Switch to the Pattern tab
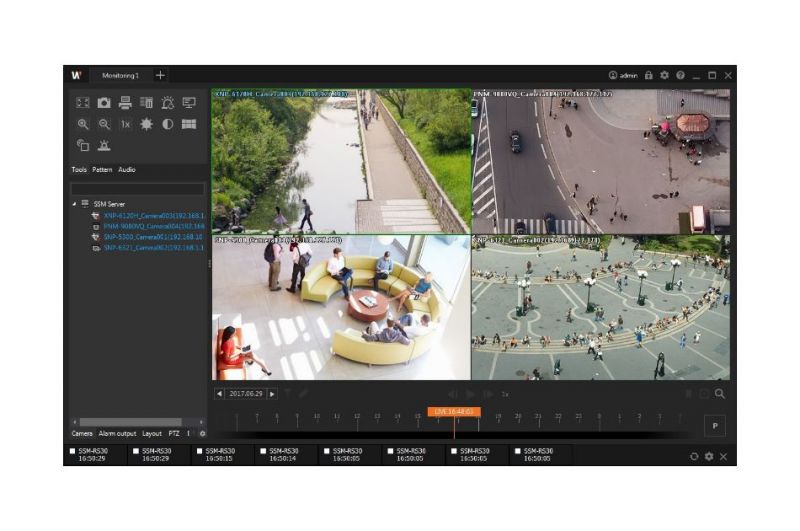This screenshot has width=800, height=531. 102,170
